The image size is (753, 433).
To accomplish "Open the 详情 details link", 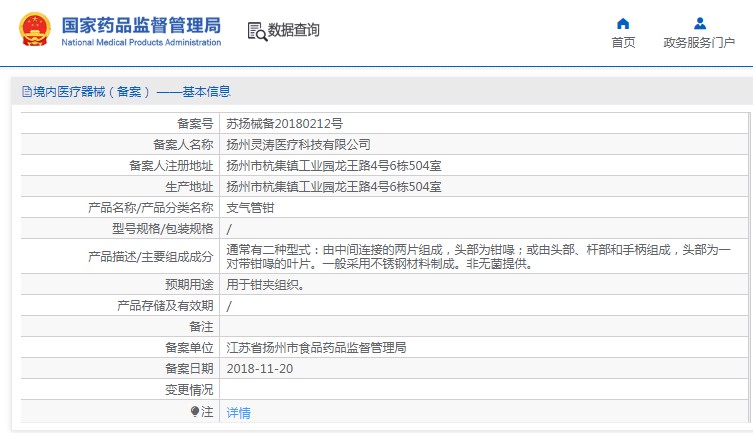I will pos(238,413).
